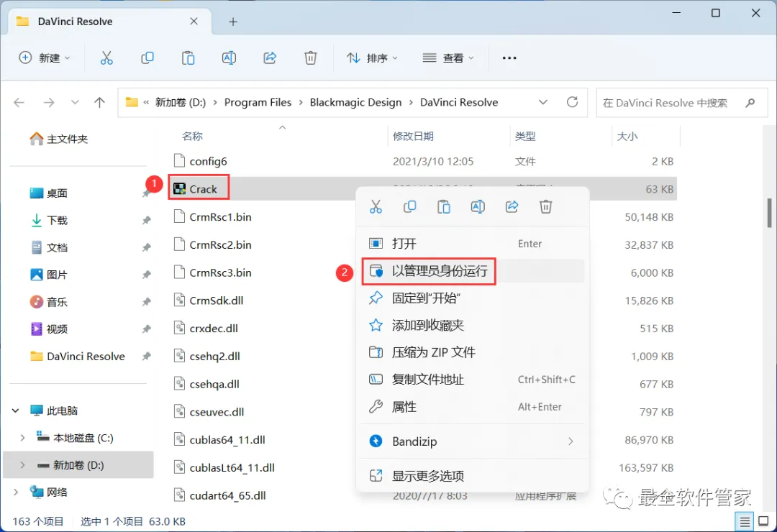The image size is (777, 532).
Task: Click the Delete trash icon in the toolbar
Action: coord(310,58)
